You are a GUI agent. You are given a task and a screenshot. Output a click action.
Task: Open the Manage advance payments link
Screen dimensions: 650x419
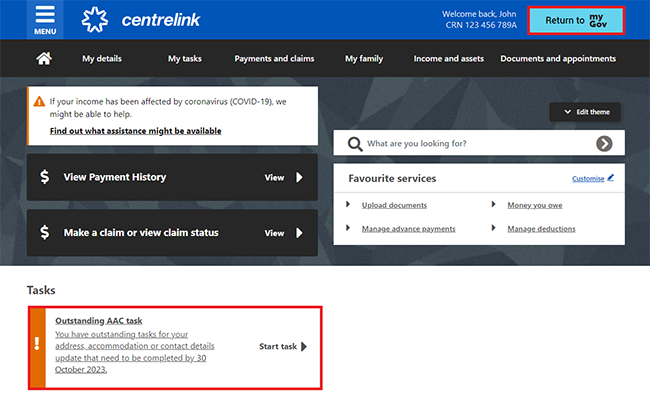click(x=408, y=229)
